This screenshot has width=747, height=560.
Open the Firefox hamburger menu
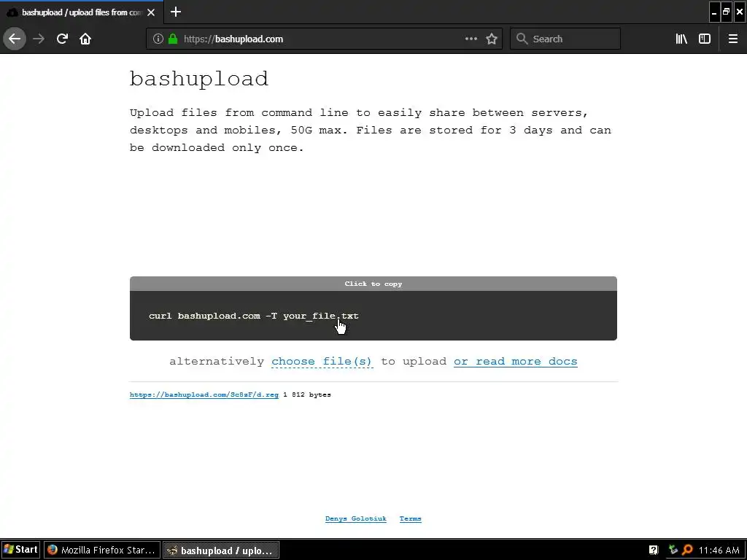coord(732,39)
